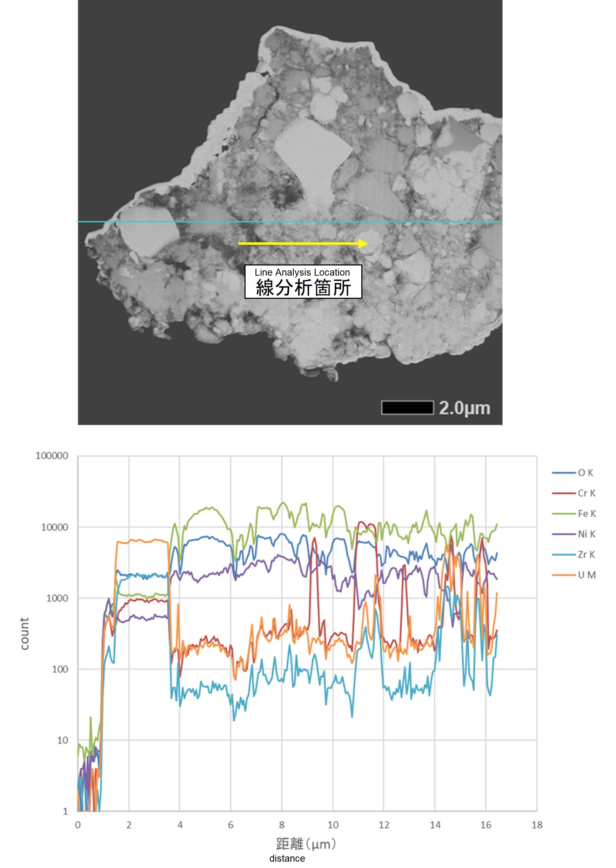Viewport: 616px width, 868px height.
Task: Click the Zr K legend entry
Action: click(574, 554)
